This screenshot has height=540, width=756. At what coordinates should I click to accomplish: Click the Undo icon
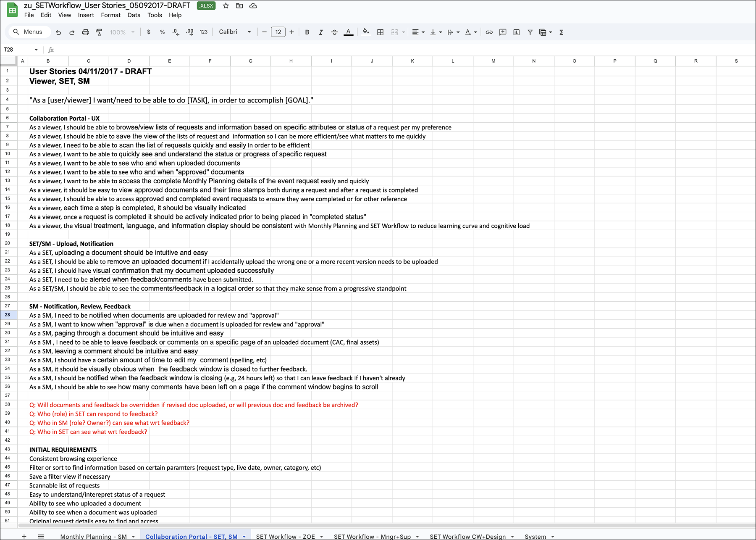click(x=58, y=32)
